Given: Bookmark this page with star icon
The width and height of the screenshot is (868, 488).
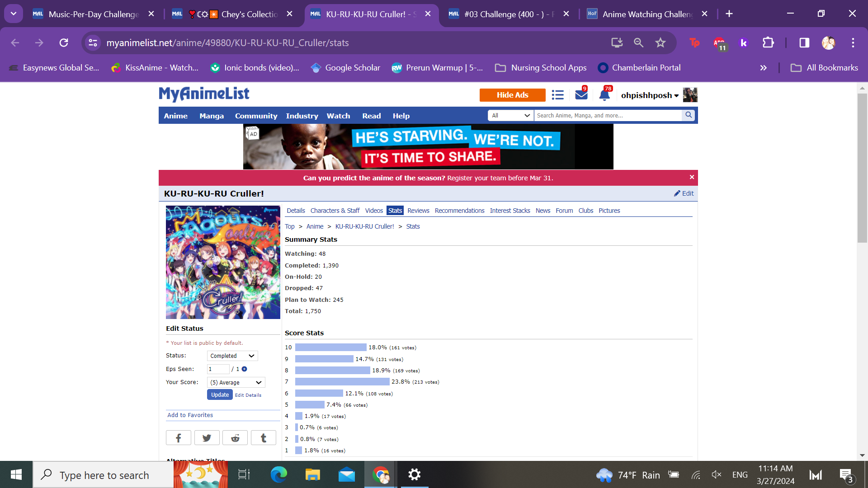Looking at the screenshot, I should (660, 42).
